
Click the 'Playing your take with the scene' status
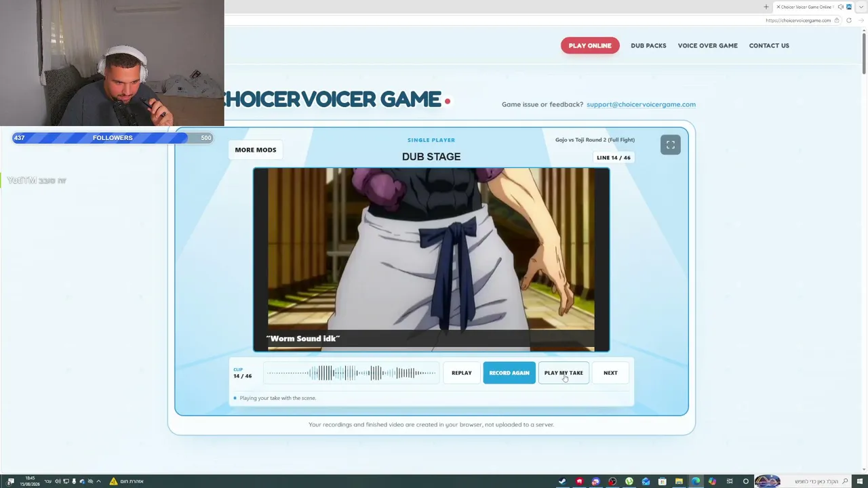click(x=277, y=398)
